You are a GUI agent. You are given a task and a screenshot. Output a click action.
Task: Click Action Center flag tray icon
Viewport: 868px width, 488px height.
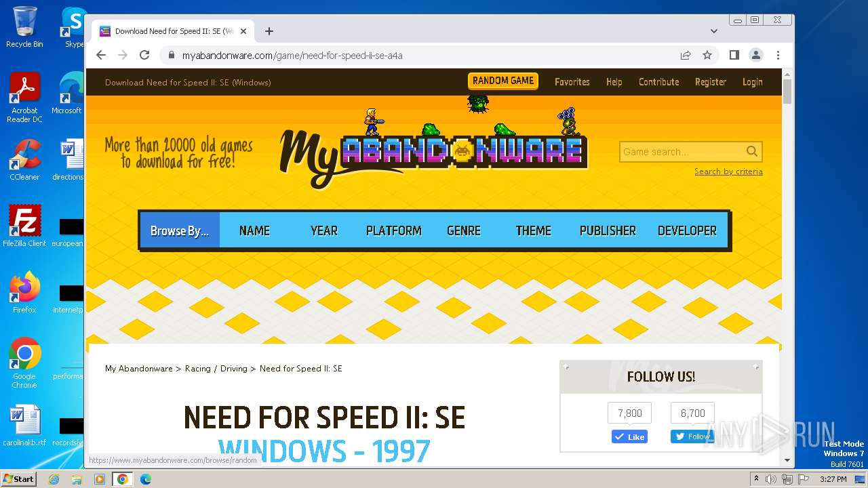tap(804, 479)
